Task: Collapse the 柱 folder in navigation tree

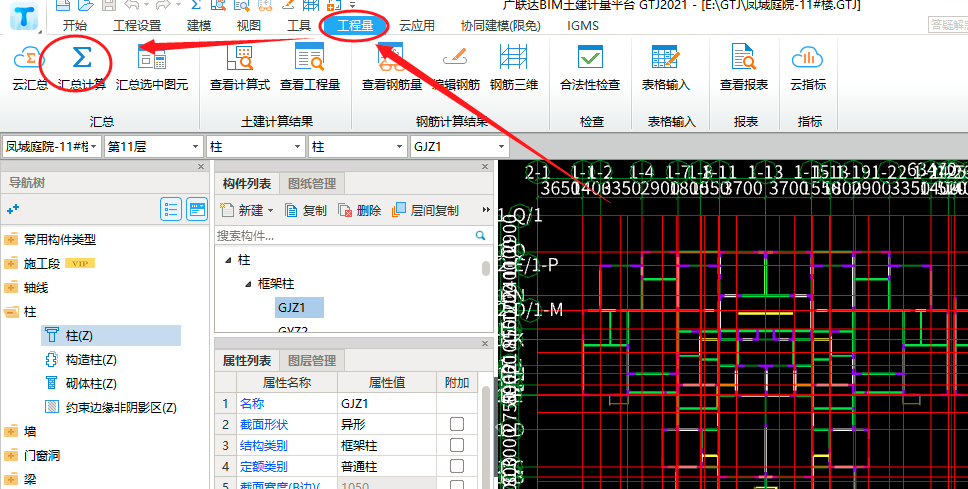Action: [10, 312]
